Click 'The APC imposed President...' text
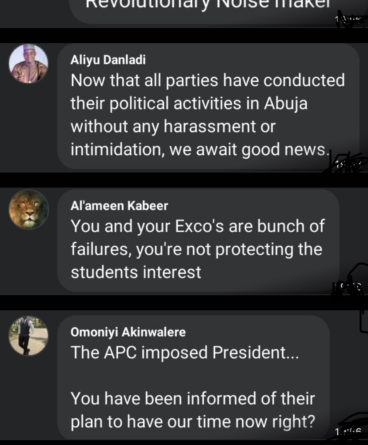368x445 pixels. (x=185, y=353)
